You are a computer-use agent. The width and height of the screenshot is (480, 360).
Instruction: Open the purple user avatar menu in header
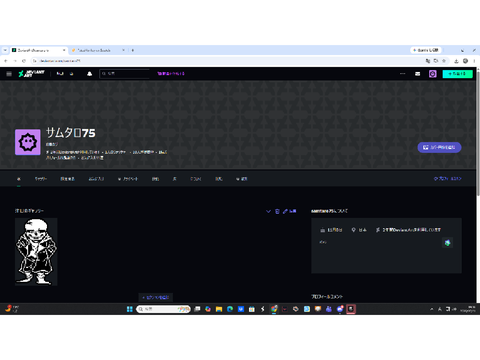tap(433, 74)
